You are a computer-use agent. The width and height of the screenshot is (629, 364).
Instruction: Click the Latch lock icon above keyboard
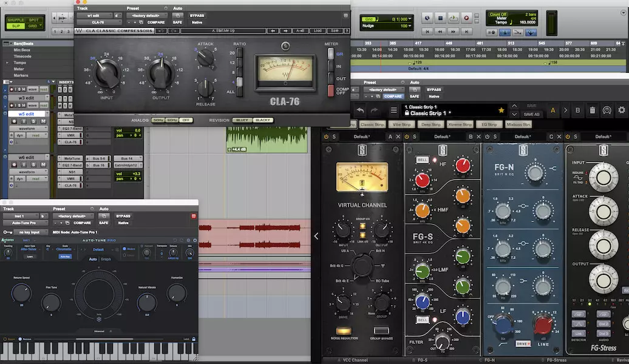point(194,339)
